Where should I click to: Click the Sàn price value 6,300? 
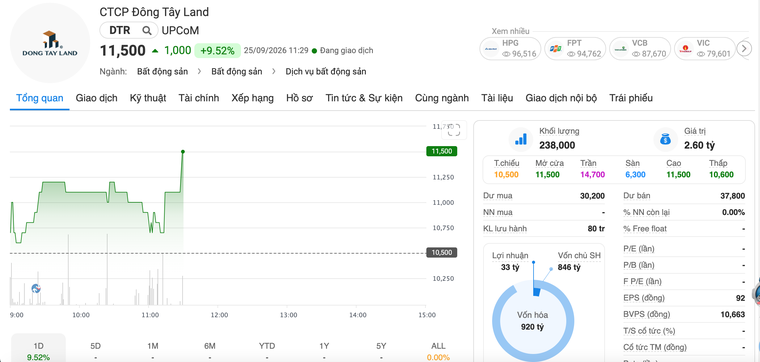point(635,174)
